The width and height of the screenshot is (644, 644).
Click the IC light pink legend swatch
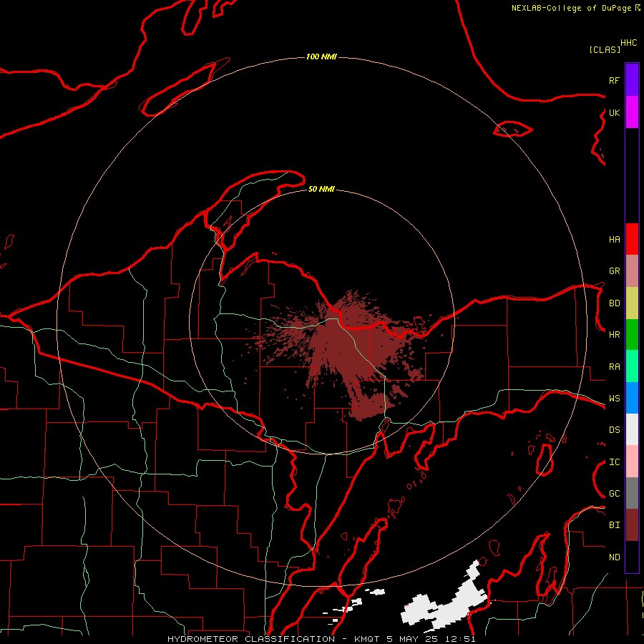[x=632, y=462]
